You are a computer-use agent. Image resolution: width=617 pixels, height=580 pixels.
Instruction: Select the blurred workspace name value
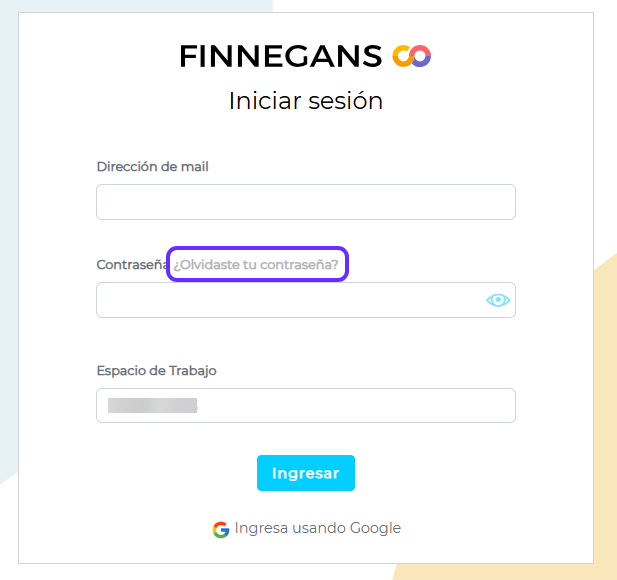pos(152,405)
